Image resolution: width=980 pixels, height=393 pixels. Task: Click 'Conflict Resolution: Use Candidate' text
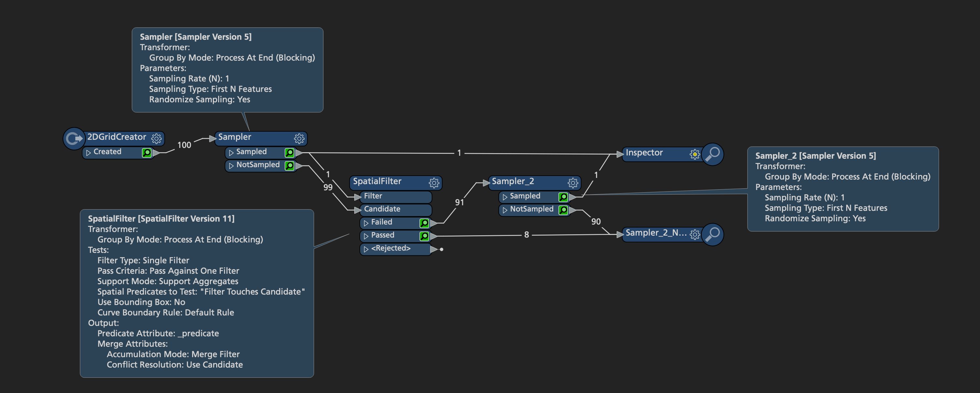coord(175,364)
